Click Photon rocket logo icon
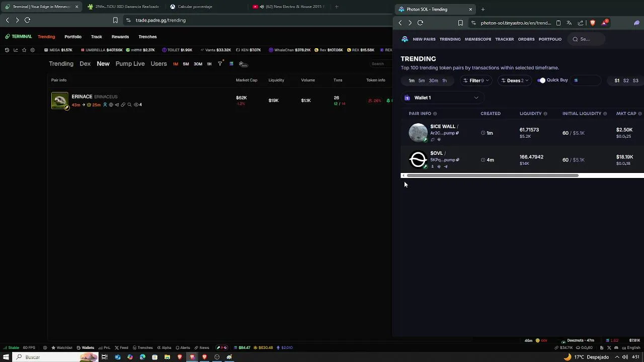644x362 pixels. [x=405, y=39]
